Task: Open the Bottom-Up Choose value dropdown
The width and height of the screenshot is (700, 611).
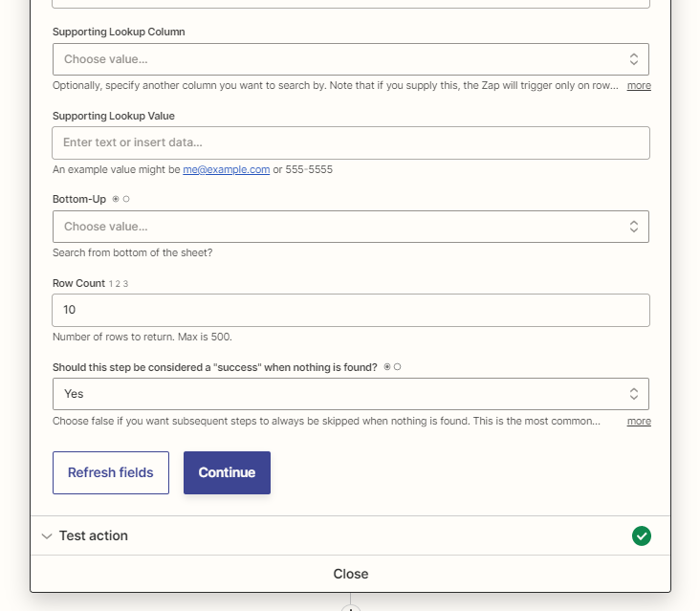Action: tap(350, 227)
